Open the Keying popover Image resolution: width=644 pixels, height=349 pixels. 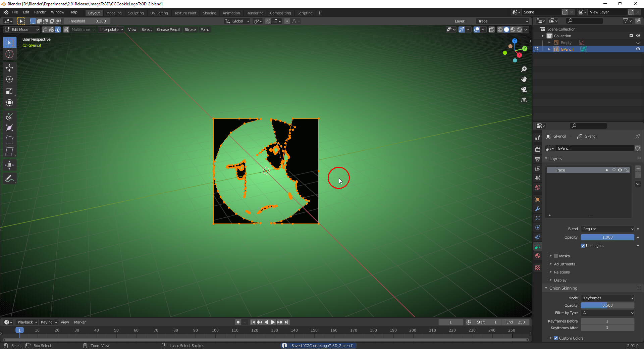[49, 322]
